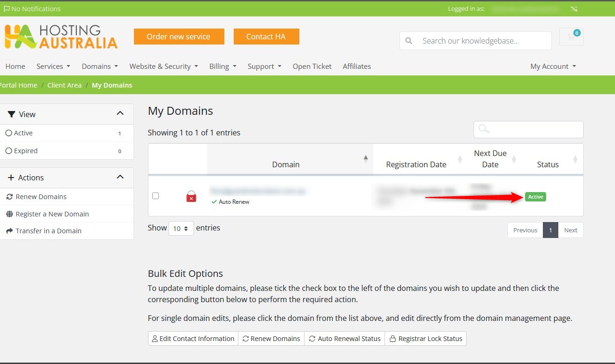Click the Registrar Lock Status button

(x=425, y=339)
